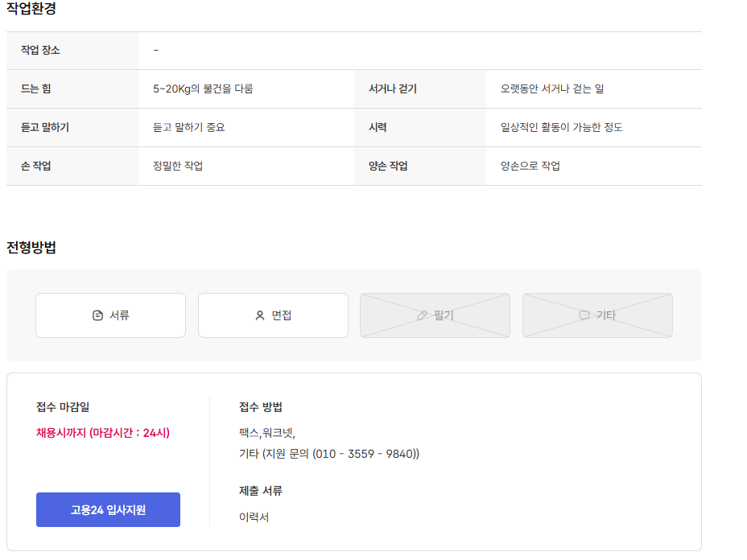Click the red 채용시까지 deadline text

click(x=103, y=432)
